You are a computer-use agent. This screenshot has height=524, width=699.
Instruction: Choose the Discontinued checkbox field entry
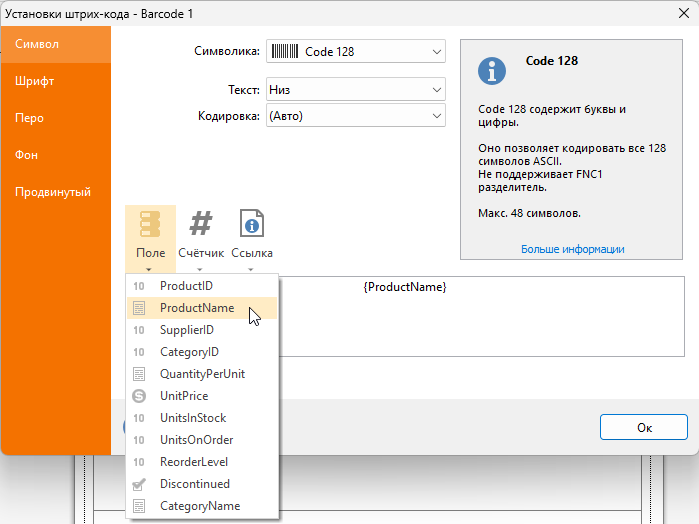pyautogui.click(x=194, y=484)
